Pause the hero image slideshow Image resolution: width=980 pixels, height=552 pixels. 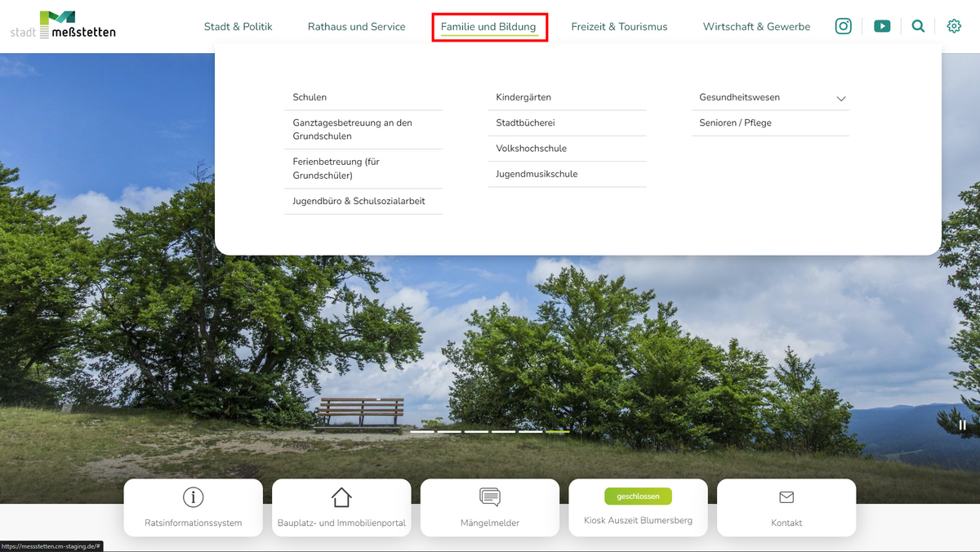coord(963,425)
